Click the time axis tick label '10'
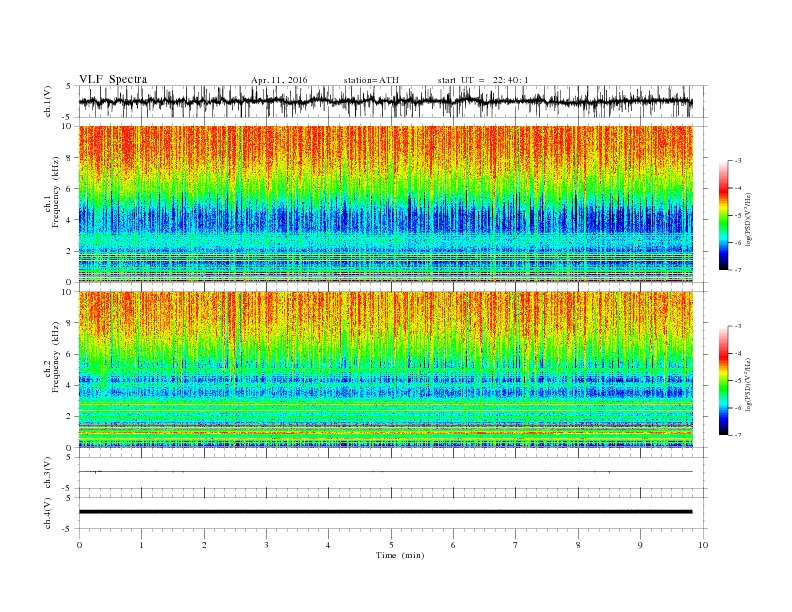Viewport: 792px width, 612px height. click(x=703, y=545)
